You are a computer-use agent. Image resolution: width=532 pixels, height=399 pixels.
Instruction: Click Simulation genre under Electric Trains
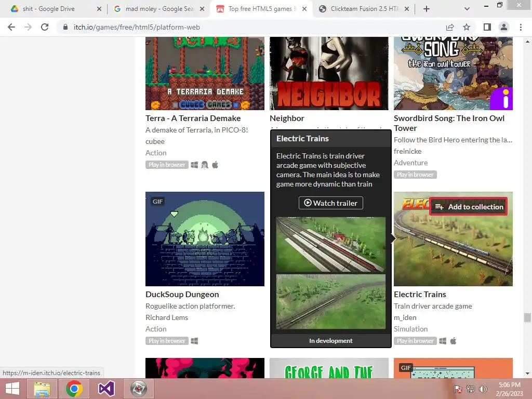411,329
